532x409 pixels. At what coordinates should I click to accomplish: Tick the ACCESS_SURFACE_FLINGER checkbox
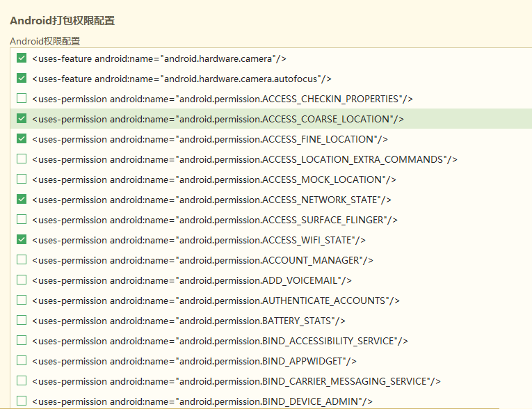coord(22,220)
